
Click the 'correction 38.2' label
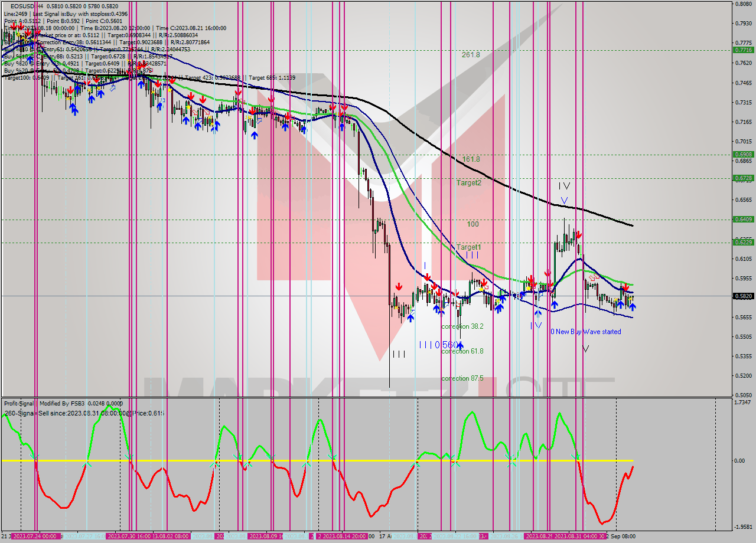pos(462,326)
